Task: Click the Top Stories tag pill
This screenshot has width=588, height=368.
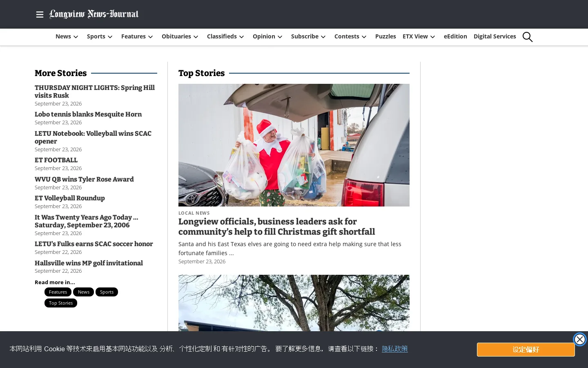Action: tap(61, 303)
